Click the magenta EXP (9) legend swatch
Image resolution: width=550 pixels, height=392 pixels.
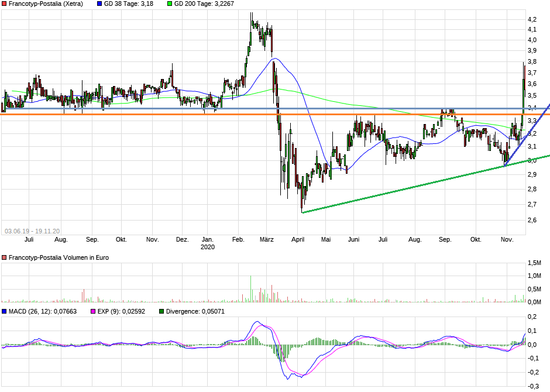click(93, 311)
